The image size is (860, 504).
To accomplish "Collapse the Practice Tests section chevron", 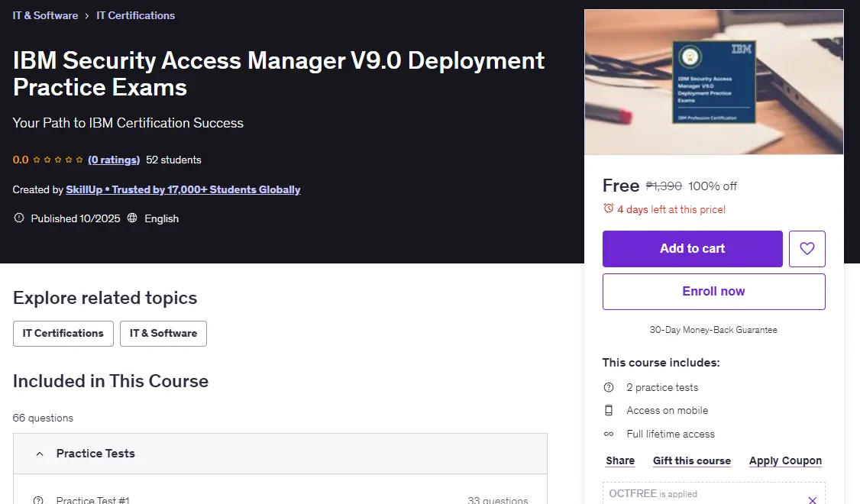I will coord(40,454).
